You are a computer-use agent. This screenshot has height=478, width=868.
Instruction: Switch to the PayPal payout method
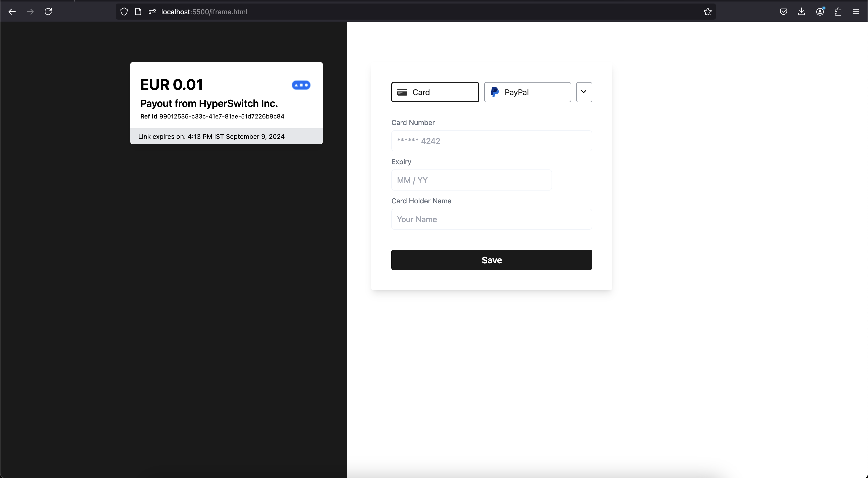(527, 92)
